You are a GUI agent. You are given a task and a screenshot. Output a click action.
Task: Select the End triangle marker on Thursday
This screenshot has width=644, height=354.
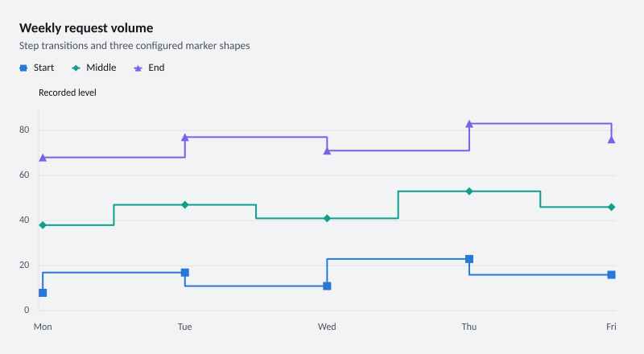469,124
